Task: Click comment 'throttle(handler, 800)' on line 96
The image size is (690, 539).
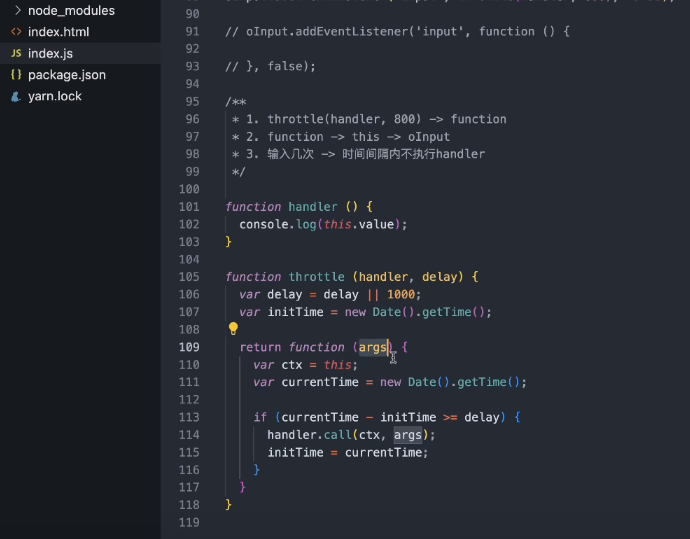Action: [345, 119]
